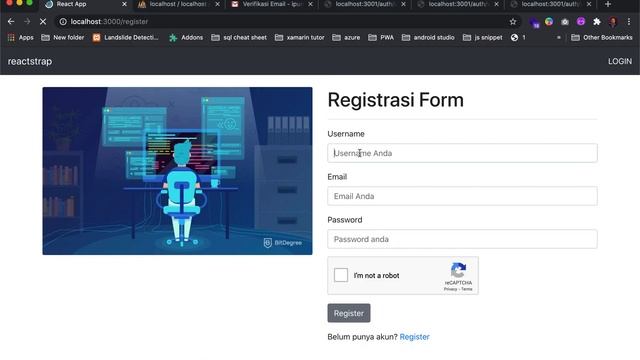This screenshot has height=360, width=640.
Task: Expand the azure bookmark folder
Action: tap(346, 38)
